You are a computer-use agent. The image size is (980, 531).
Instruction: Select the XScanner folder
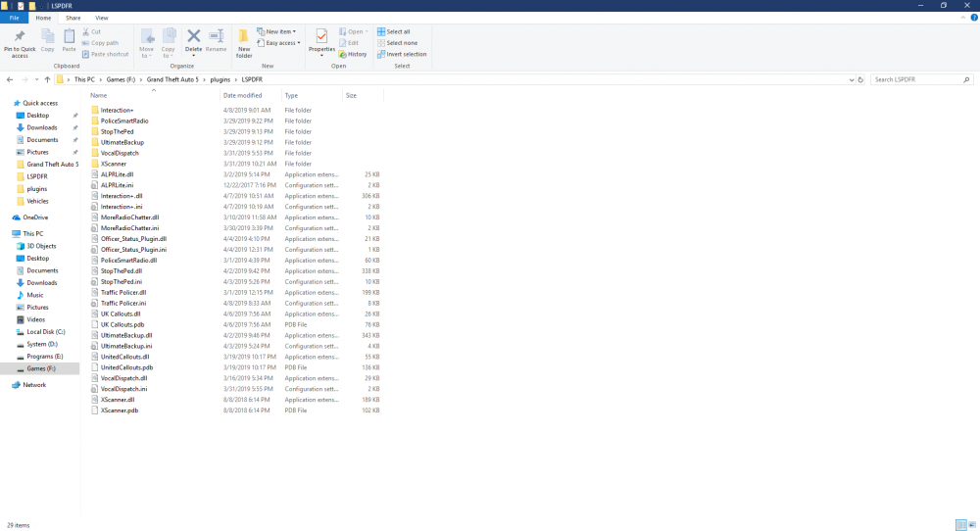click(x=113, y=164)
